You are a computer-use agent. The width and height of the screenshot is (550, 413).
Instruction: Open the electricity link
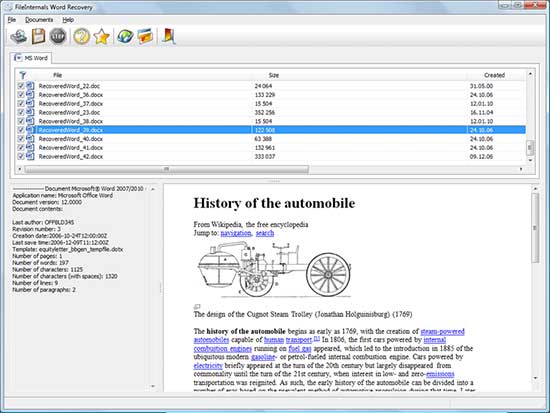pos(208,366)
